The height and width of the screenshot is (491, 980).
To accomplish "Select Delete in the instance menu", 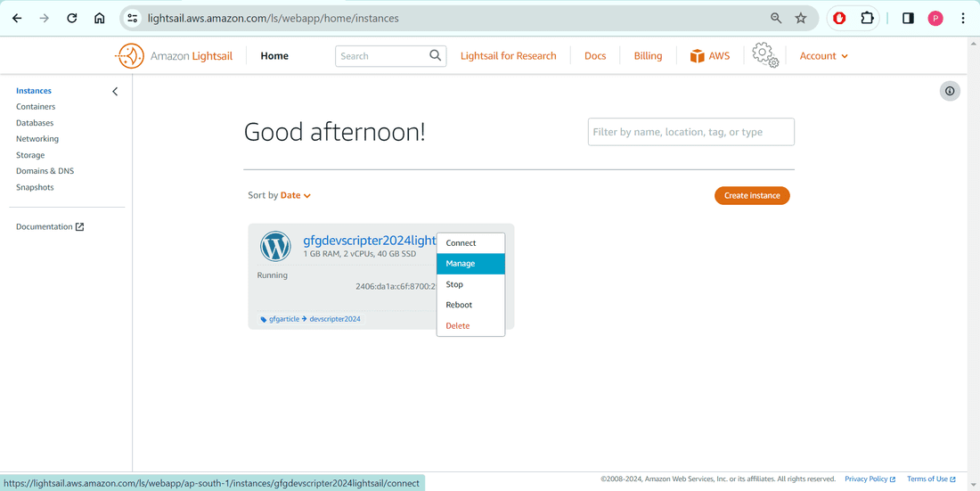I will click(470, 325).
